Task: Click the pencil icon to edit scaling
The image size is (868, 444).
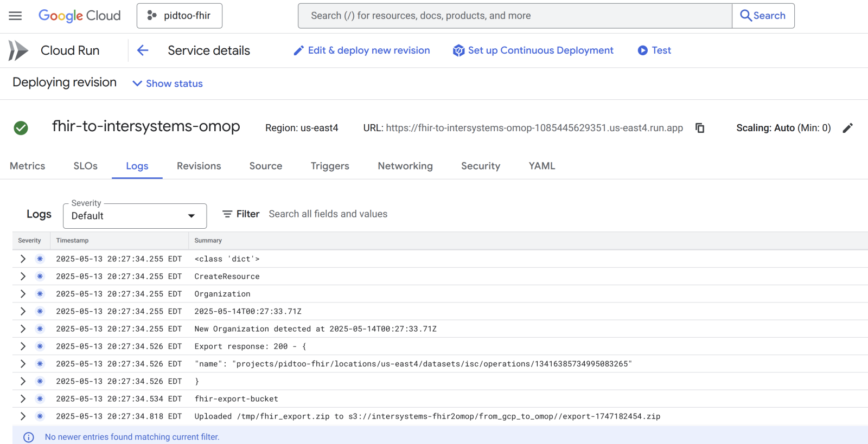Action: point(847,128)
